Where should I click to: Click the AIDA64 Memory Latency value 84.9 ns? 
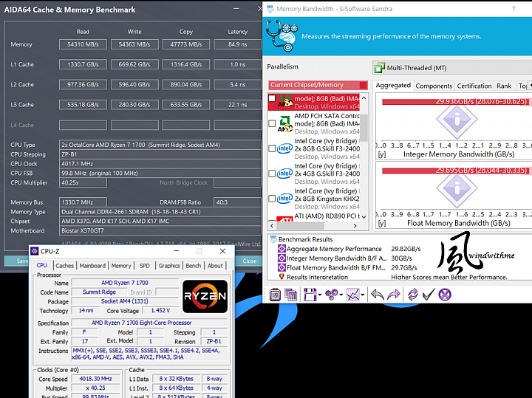237,44
